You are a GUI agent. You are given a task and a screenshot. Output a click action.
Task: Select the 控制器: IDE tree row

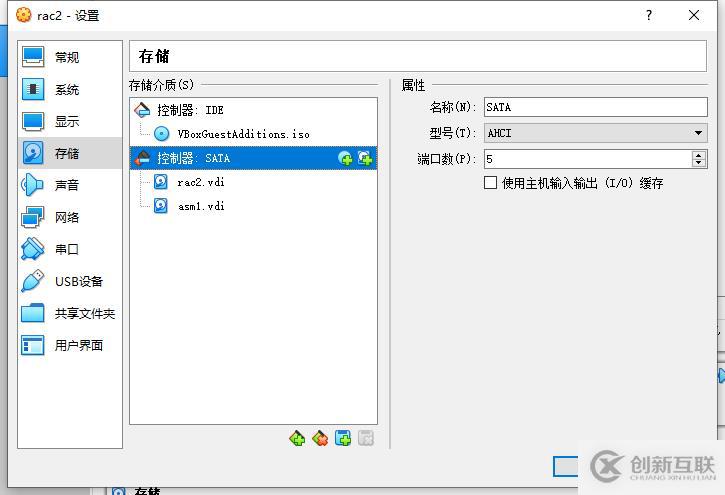point(253,110)
